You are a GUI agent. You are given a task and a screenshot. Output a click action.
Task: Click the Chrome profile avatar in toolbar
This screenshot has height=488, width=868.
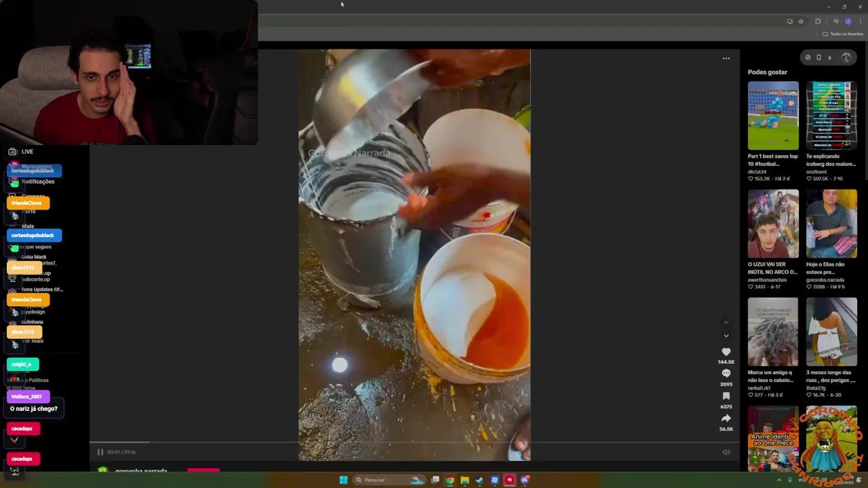[848, 22]
